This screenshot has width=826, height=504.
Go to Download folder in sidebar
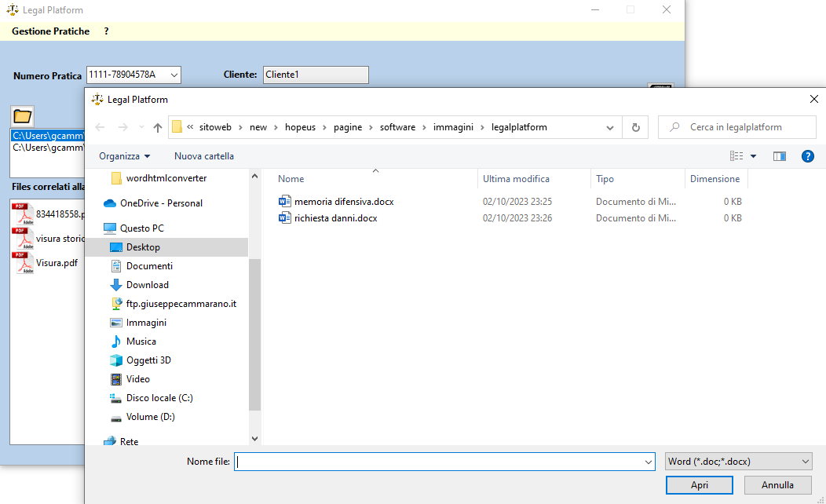(147, 285)
